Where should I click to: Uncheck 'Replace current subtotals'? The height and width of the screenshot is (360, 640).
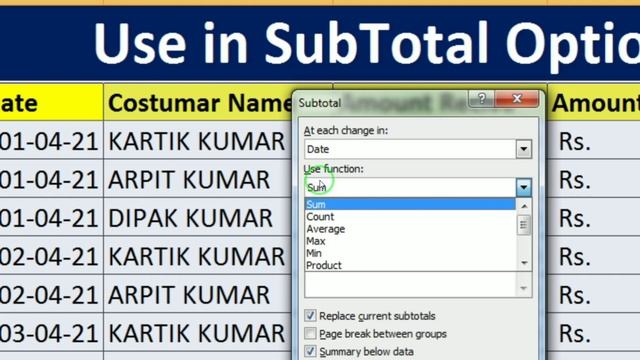pyautogui.click(x=310, y=316)
